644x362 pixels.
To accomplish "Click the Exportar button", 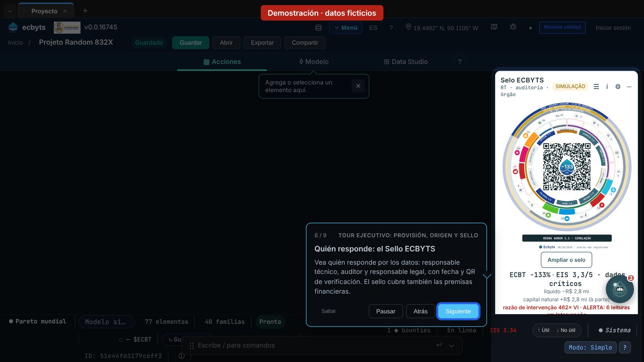I will click(262, 43).
